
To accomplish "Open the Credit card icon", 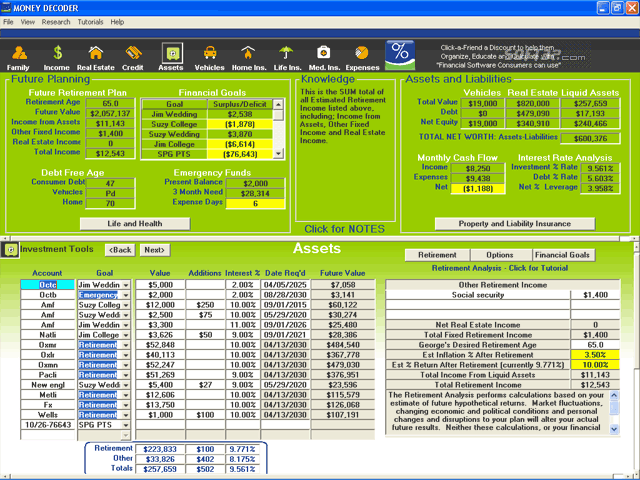I will click(133, 58).
